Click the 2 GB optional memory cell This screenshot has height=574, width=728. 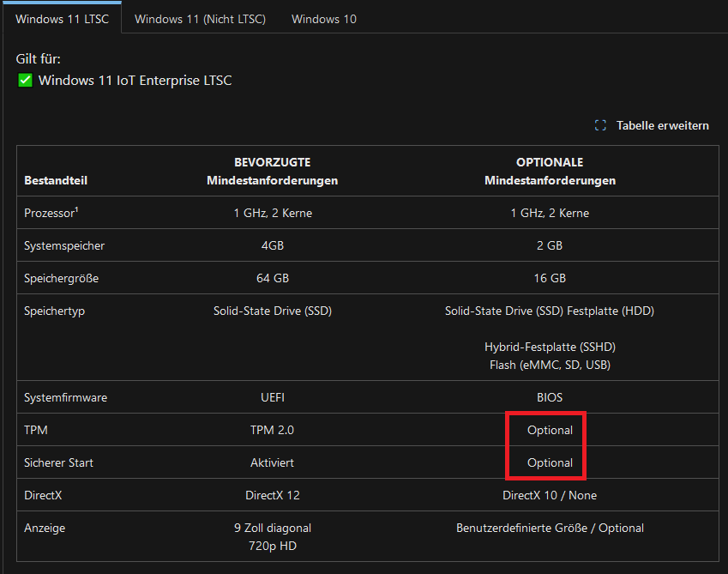550,245
